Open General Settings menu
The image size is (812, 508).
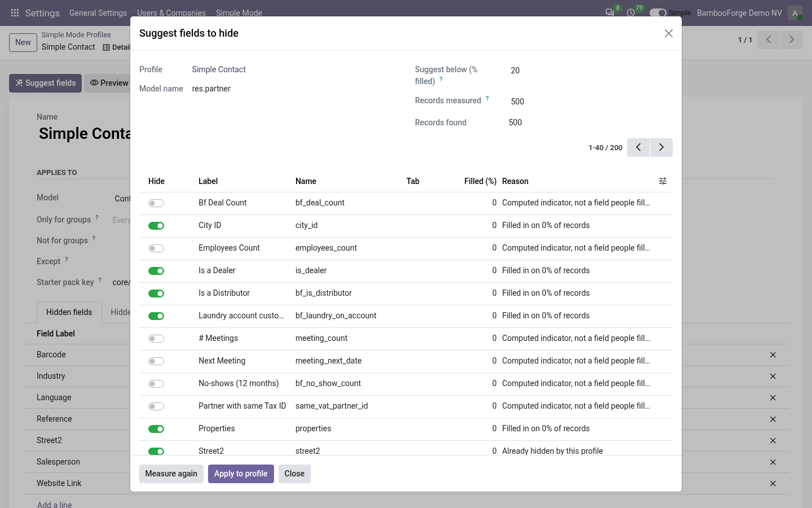98,12
